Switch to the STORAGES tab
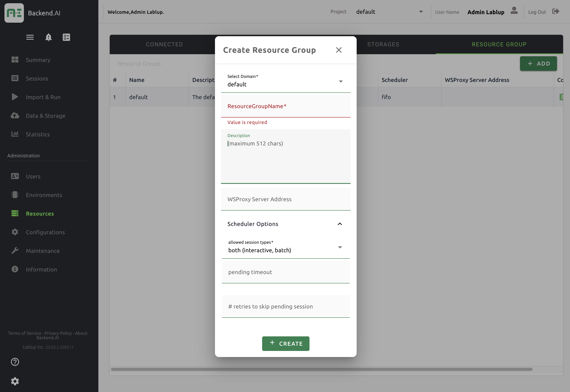The image size is (570, 392). click(x=383, y=44)
